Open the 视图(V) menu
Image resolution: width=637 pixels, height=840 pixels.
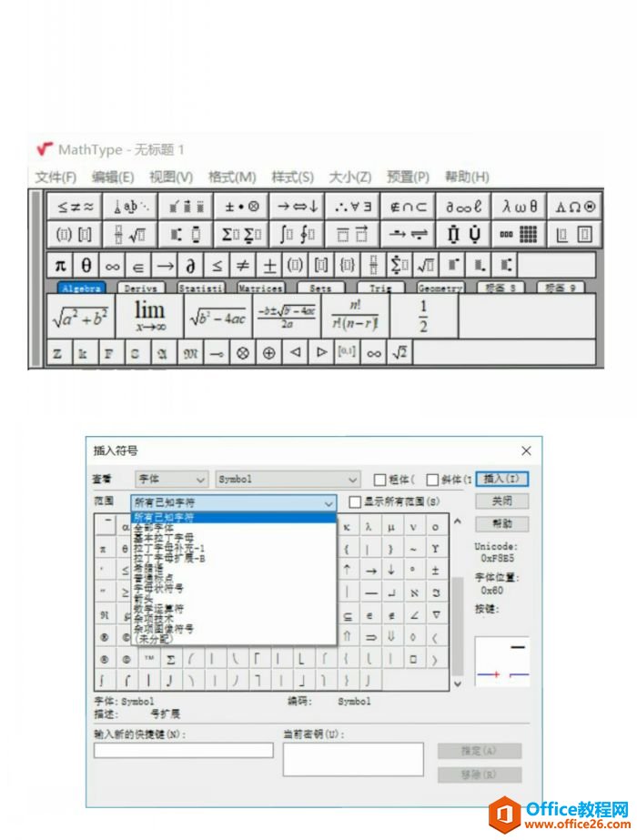tap(171, 177)
